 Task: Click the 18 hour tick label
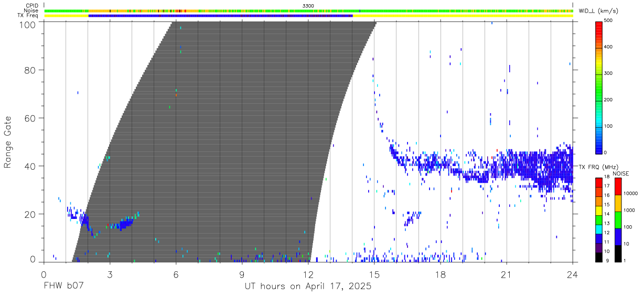[x=441, y=274]
